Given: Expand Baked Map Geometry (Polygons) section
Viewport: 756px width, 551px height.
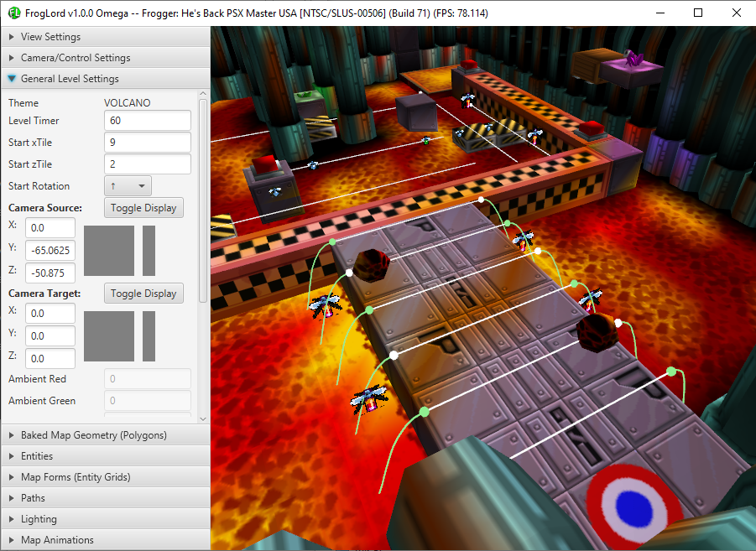Looking at the screenshot, I should tap(106, 434).
